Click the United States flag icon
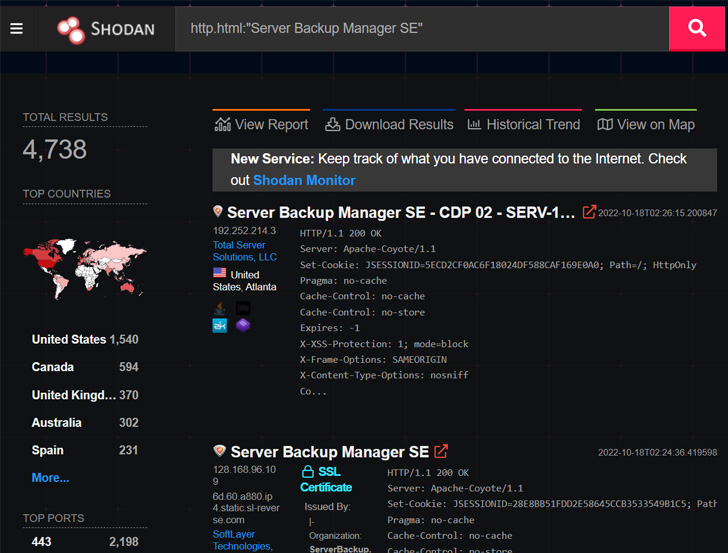 (220, 273)
